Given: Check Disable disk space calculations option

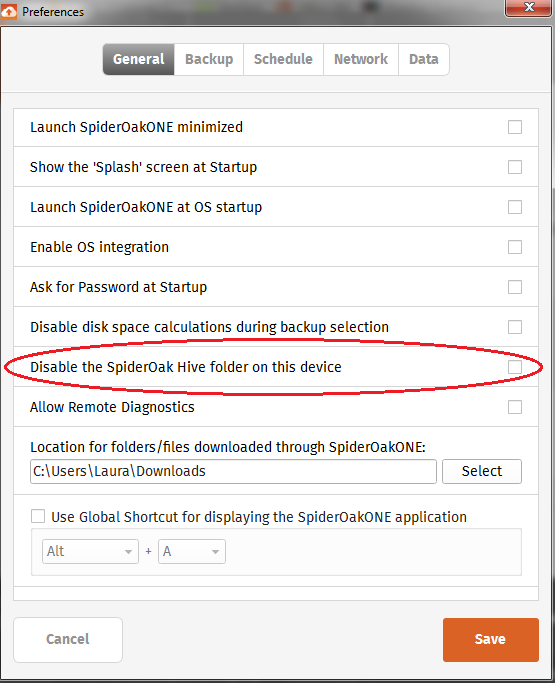Looking at the screenshot, I should [x=515, y=327].
